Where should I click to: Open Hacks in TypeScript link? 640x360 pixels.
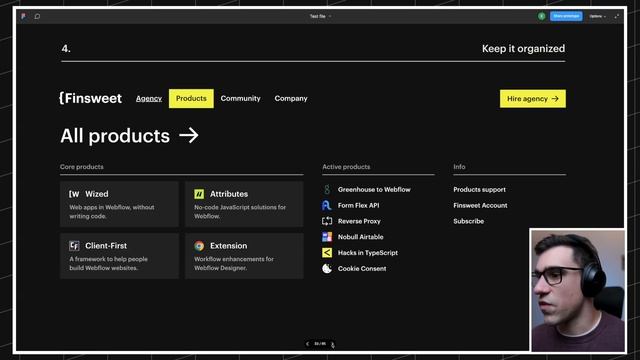(x=368, y=253)
